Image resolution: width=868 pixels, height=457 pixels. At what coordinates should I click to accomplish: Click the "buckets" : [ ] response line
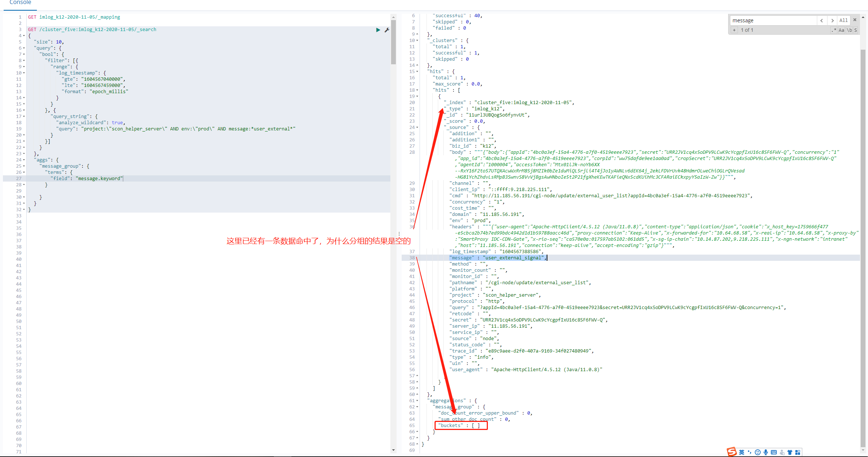(x=459, y=426)
